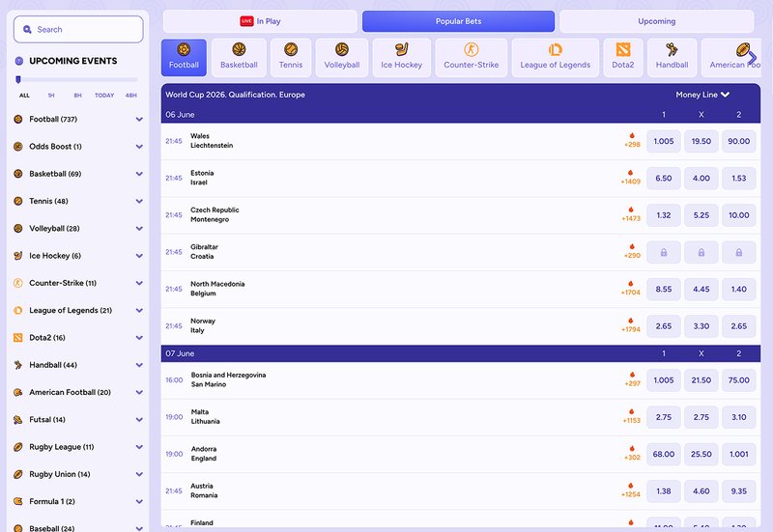Click the flame icon for Wales vs Liechtenstein
This screenshot has height=532, width=773.
click(x=632, y=136)
